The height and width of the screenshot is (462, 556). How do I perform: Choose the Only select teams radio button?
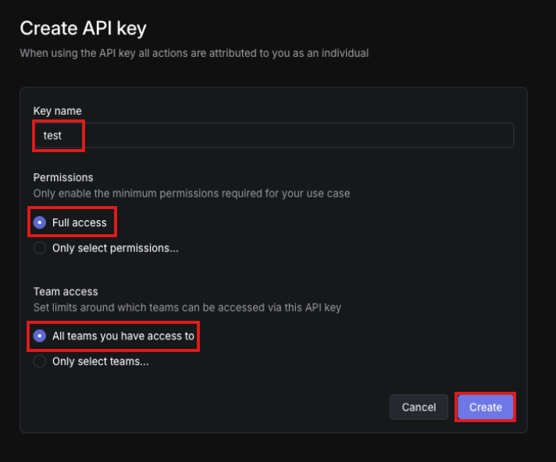coord(40,361)
